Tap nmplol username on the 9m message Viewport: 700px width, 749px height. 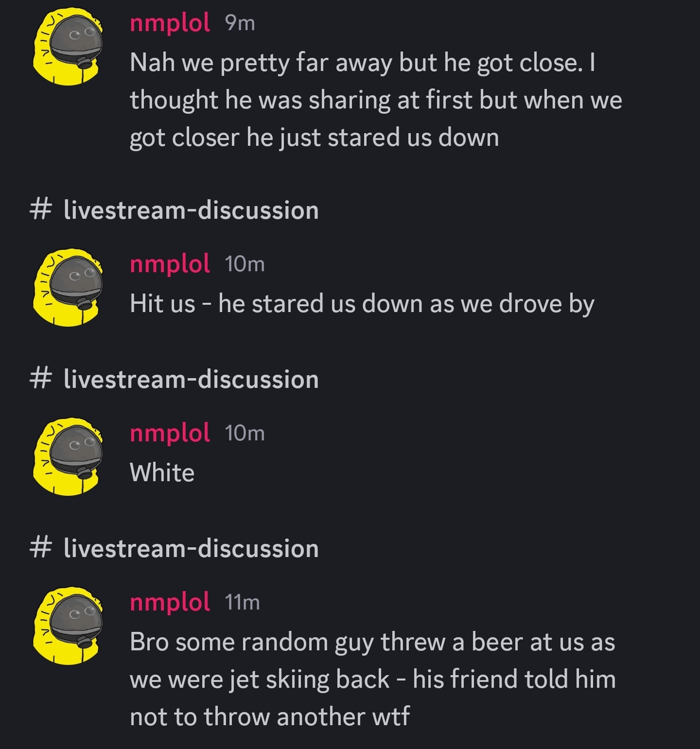[x=170, y=23]
